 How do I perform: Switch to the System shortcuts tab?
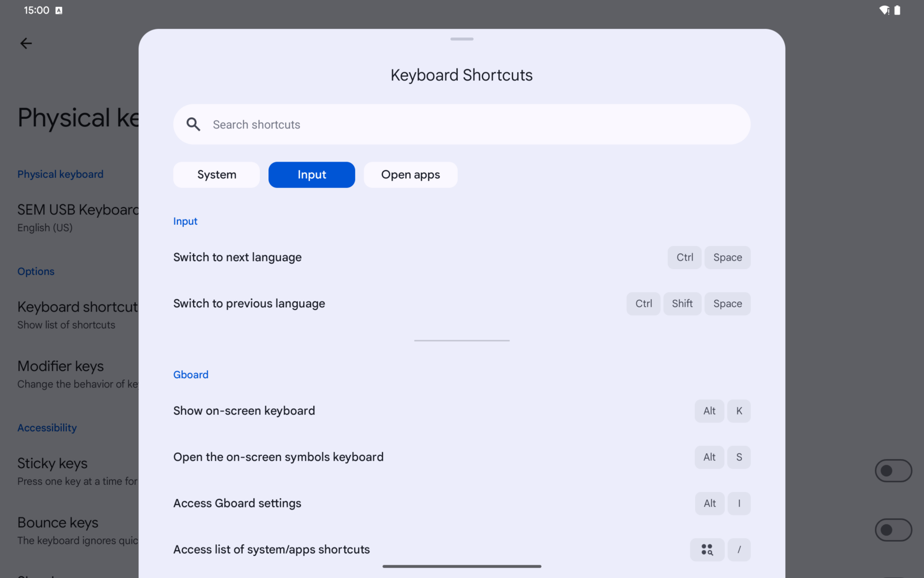coord(216,174)
